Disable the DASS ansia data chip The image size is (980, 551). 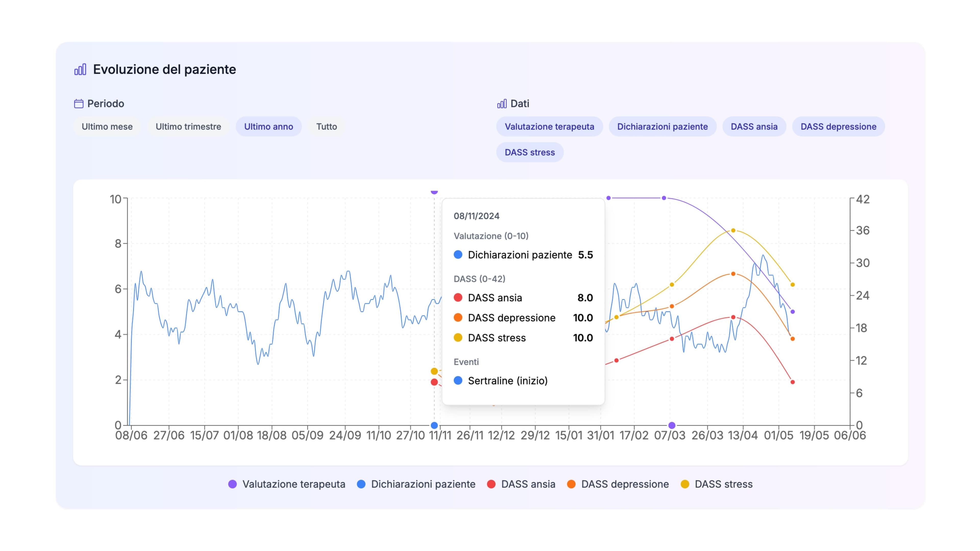point(754,127)
